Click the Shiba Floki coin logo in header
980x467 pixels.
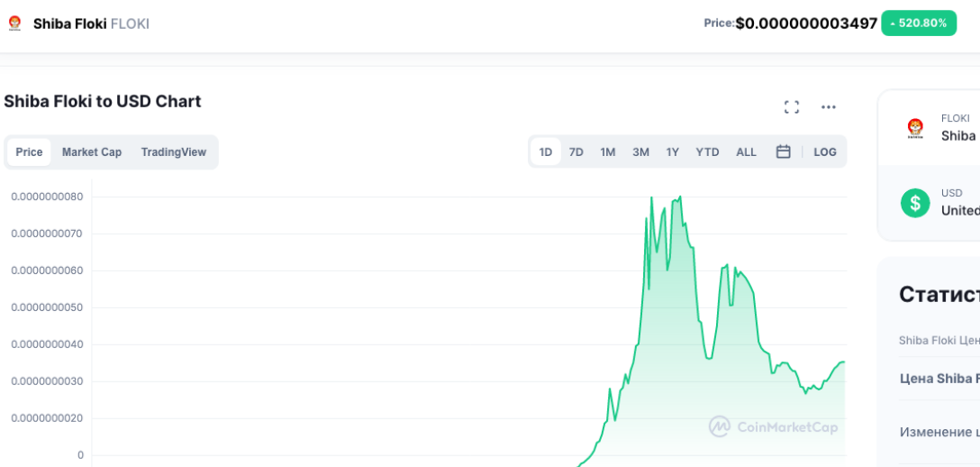[x=14, y=23]
